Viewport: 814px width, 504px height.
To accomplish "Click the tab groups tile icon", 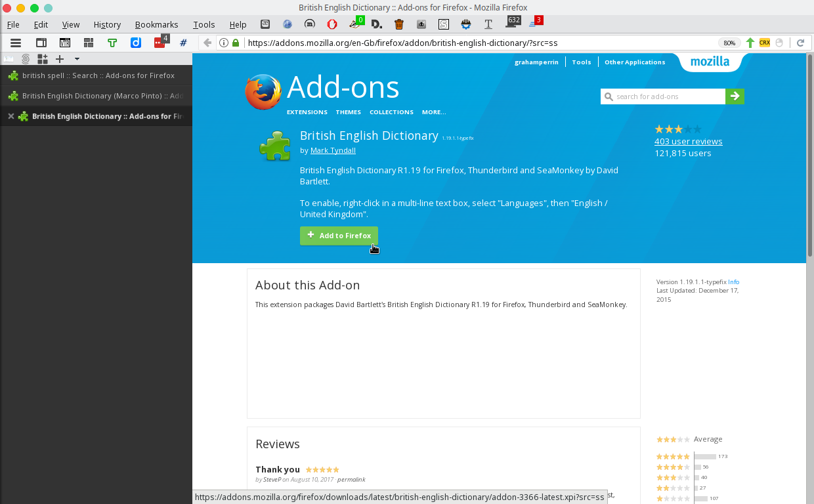I will point(89,43).
